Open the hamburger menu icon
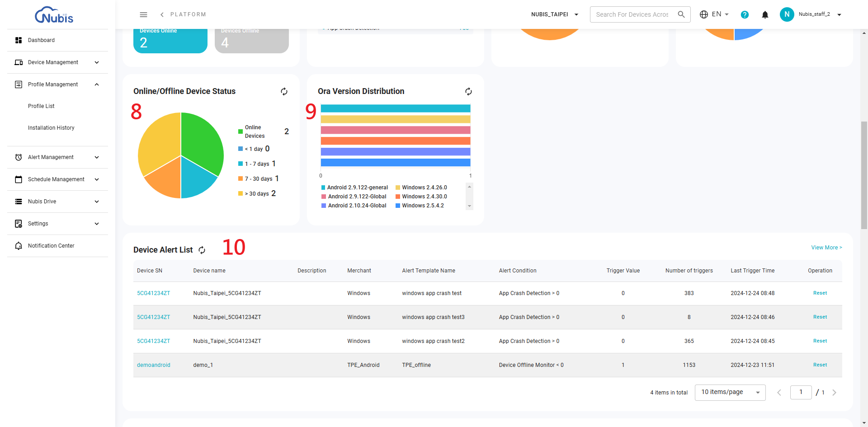Screen dimensions: 868x427 point(143,14)
